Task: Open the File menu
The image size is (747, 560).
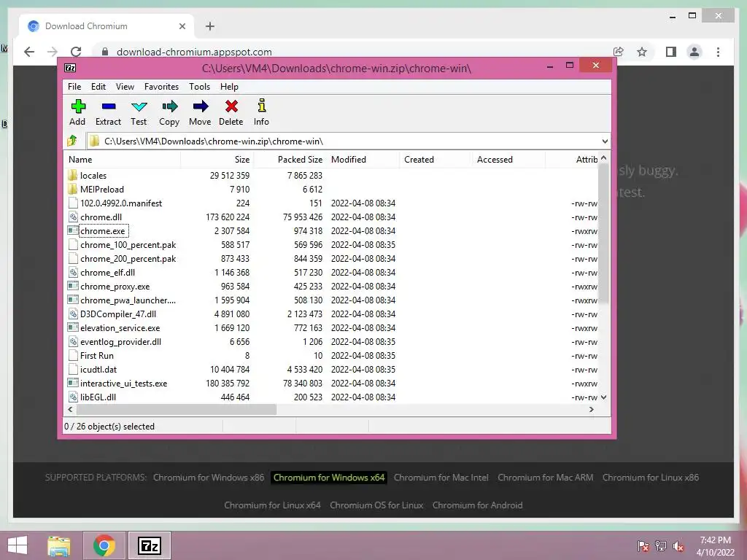Action: click(74, 87)
